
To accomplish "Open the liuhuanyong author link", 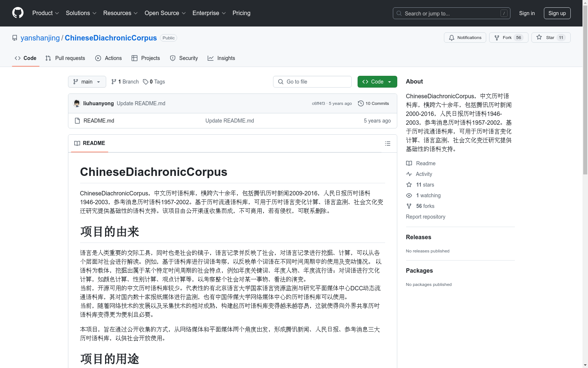I will pos(98,103).
